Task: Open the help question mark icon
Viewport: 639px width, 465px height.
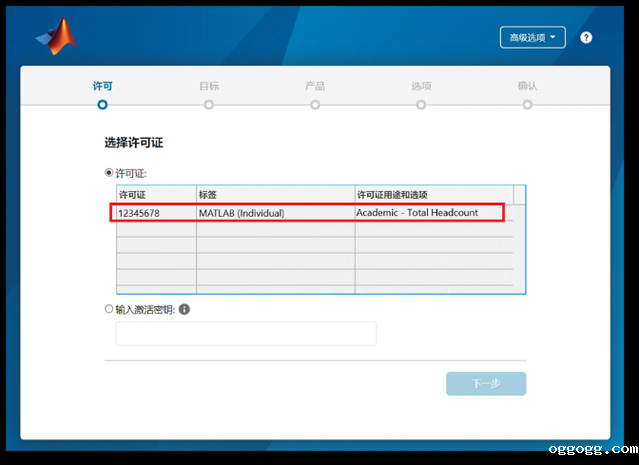Action: (586, 38)
